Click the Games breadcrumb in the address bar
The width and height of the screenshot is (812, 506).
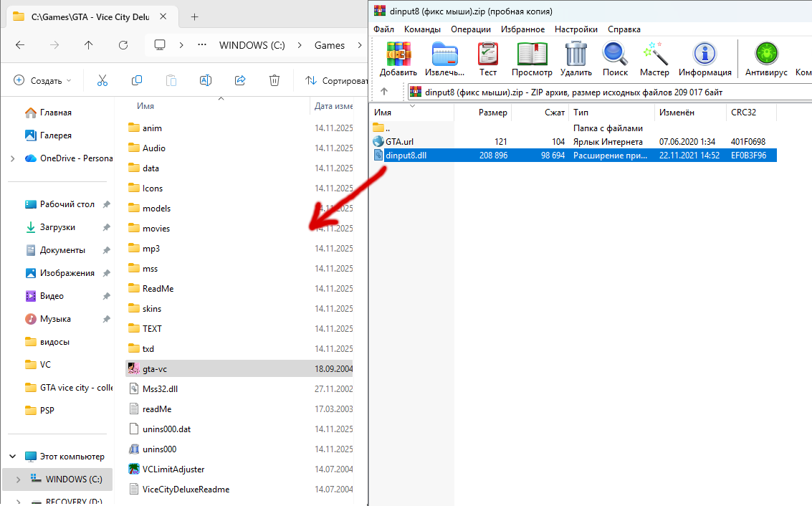pos(330,45)
